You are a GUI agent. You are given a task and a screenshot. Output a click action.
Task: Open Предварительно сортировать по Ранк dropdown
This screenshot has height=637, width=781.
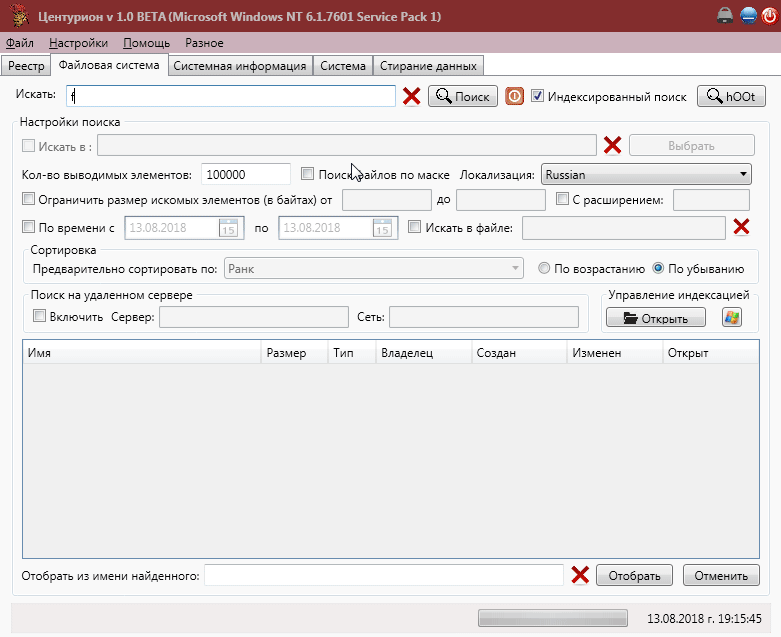[374, 268]
